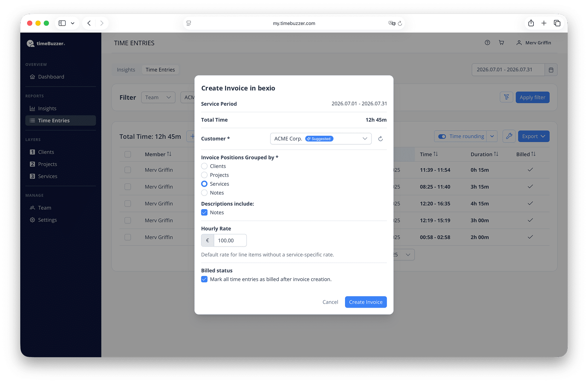Screen dimensions: 588x384
Task: Uncheck Notes under Descriptions include
Action: (x=205, y=212)
